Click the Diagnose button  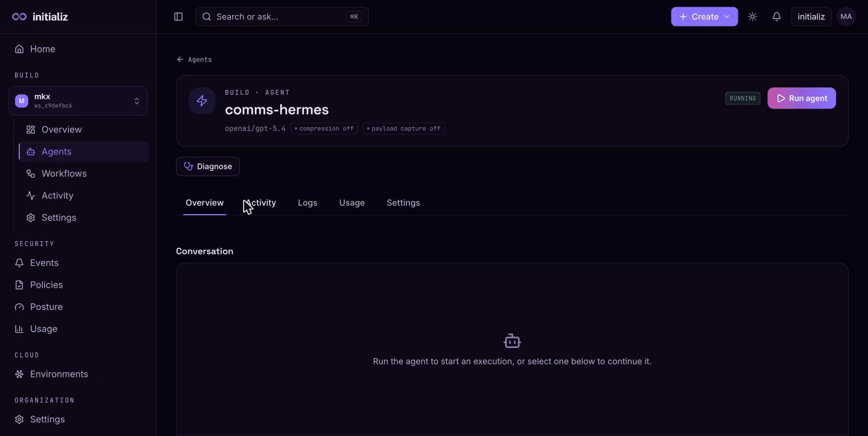(208, 166)
